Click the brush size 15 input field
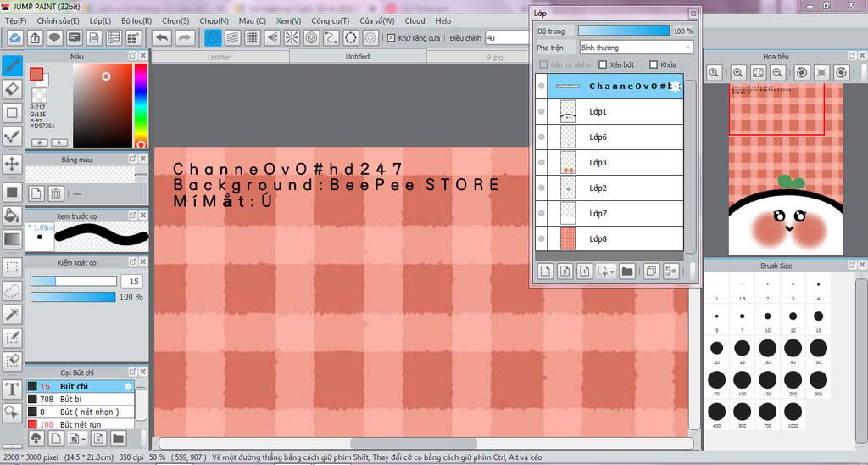The width and height of the screenshot is (868, 465). tap(131, 281)
